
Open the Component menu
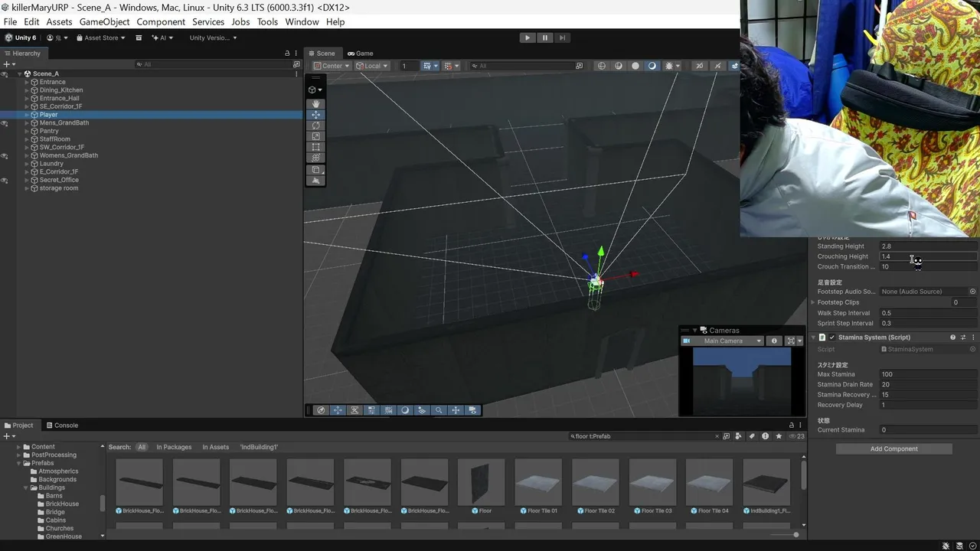161,21
